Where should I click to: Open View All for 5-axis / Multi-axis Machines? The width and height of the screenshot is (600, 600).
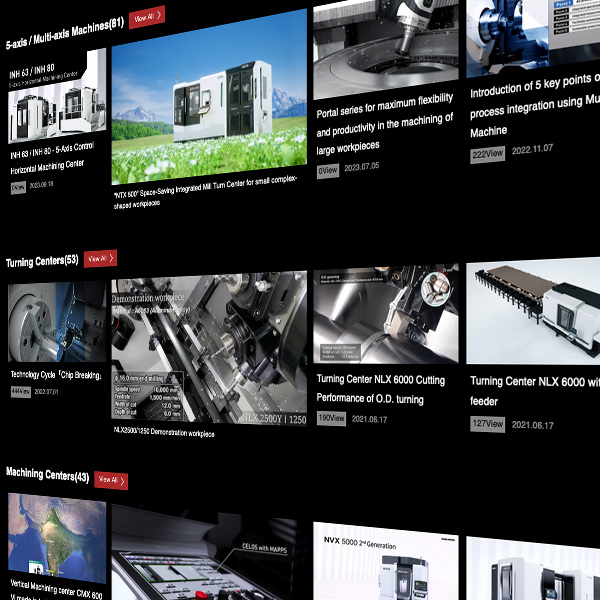(147, 17)
